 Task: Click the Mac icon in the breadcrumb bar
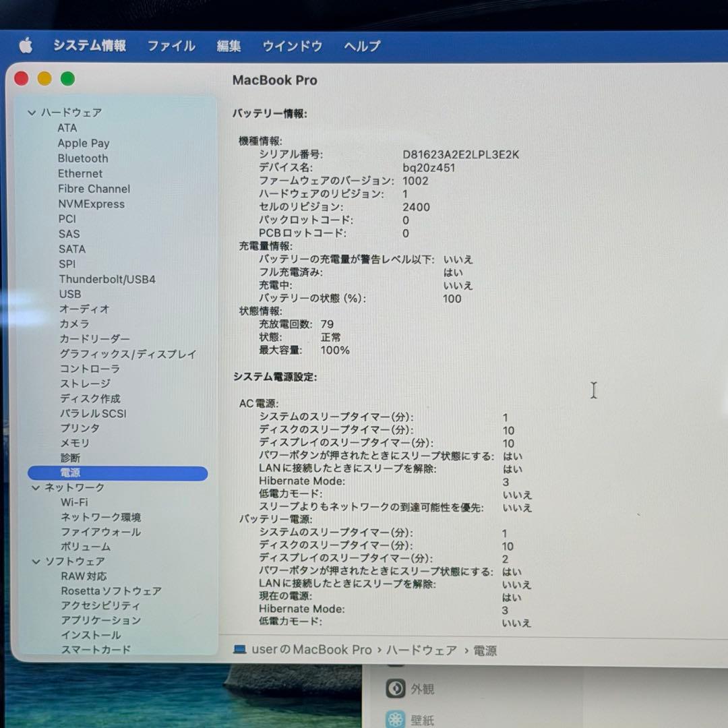click(x=239, y=650)
